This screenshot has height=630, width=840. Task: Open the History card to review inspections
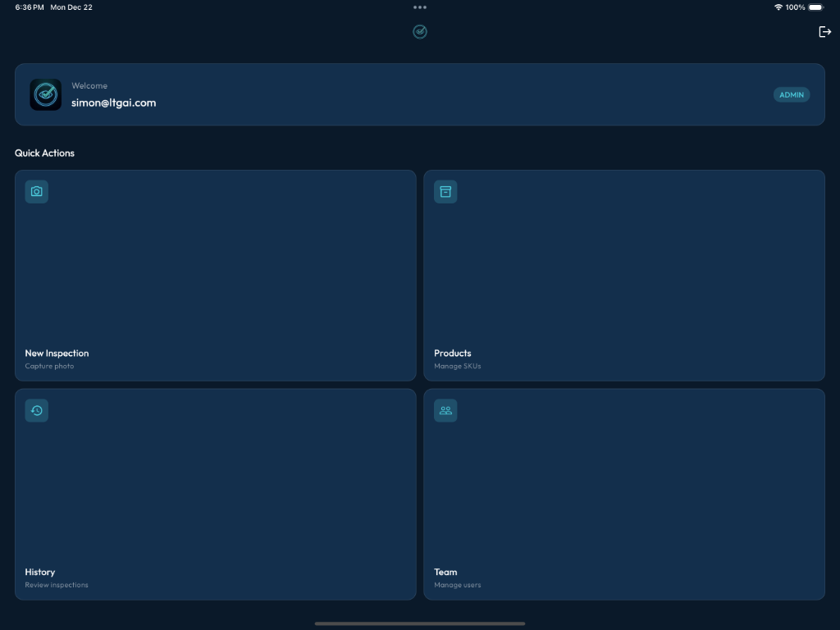coord(216,494)
